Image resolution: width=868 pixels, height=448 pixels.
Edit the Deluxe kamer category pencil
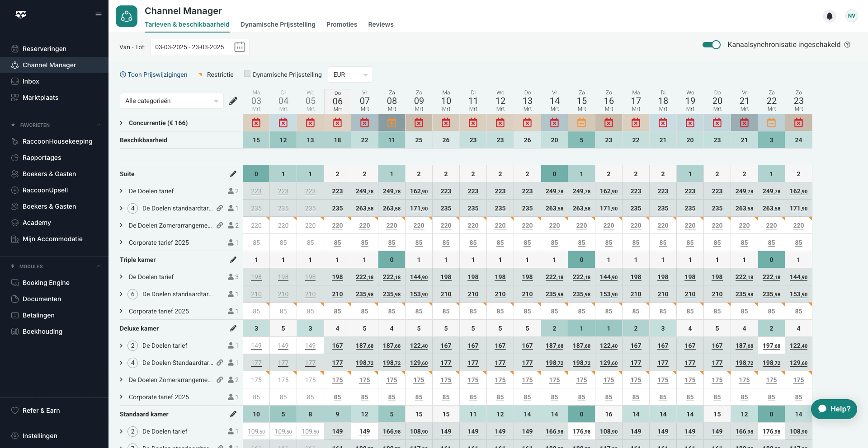tap(233, 328)
